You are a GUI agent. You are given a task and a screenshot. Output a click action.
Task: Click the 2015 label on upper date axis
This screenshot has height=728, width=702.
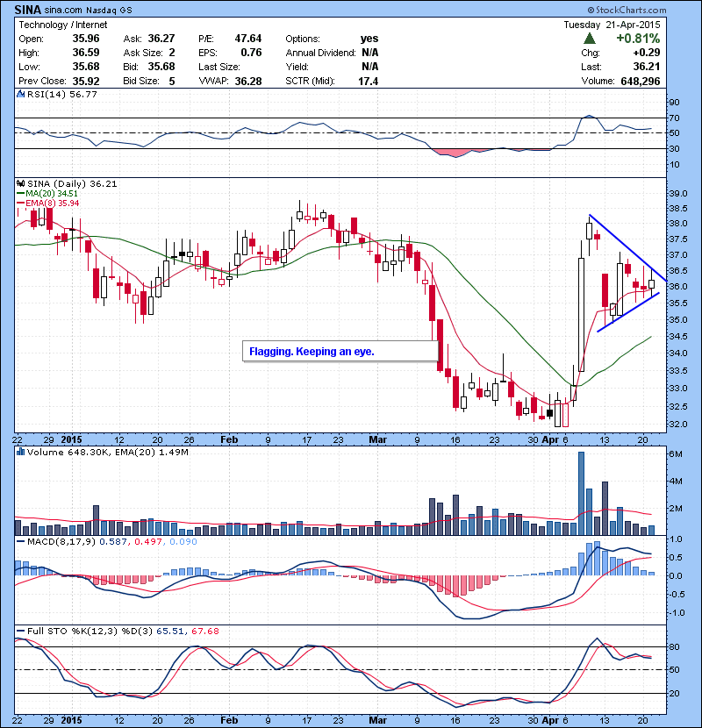click(x=71, y=439)
